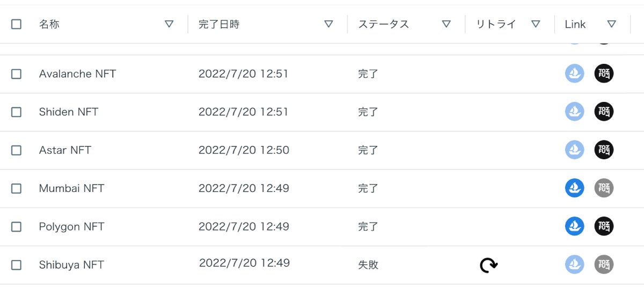Click the Mumbai NFT name
Screen dimensions: 644x288
(x=71, y=188)
